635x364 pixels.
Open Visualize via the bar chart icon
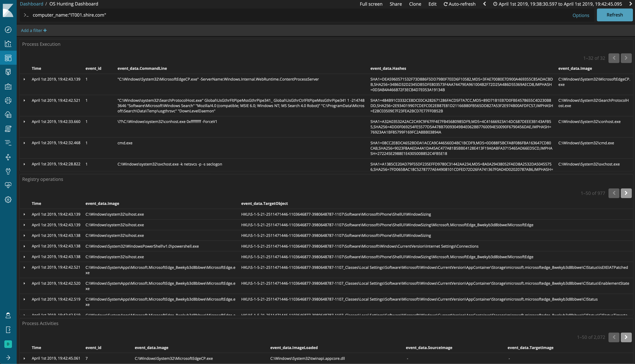(x=8, y=44)
